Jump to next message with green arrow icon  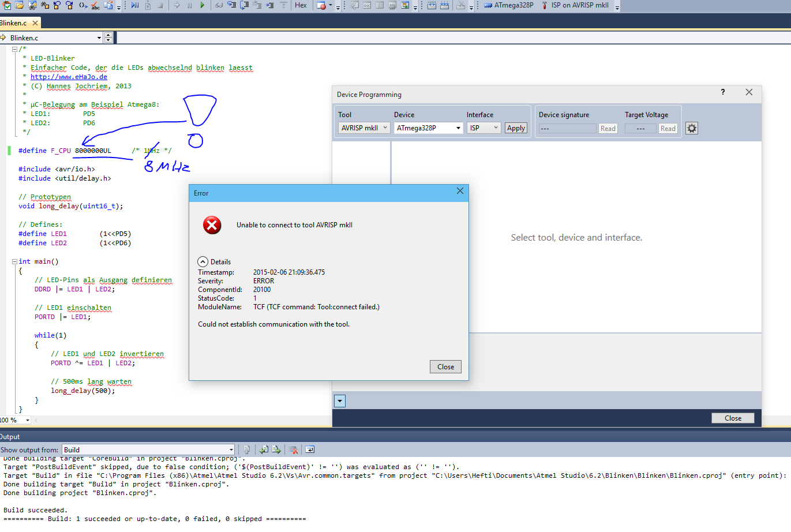click(x=276, y=449)
